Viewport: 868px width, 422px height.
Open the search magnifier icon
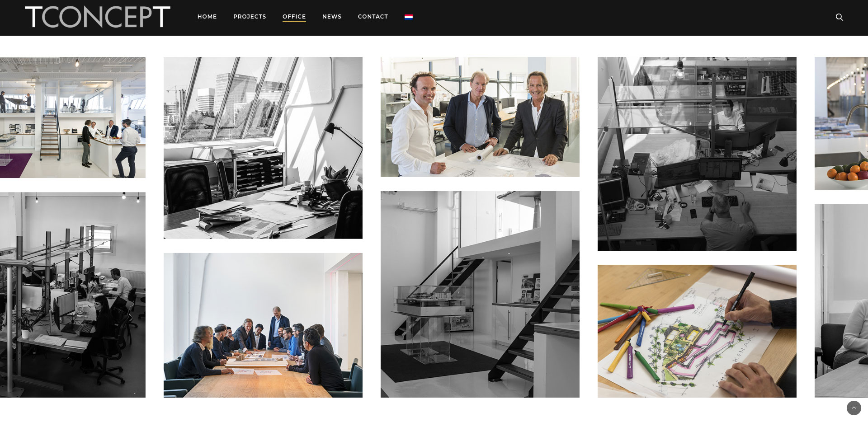[x=839, y=17]
